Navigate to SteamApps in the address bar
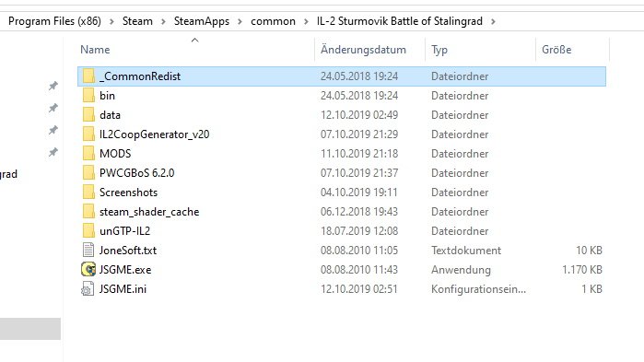The image size is (644, 362). click(202, 21)
